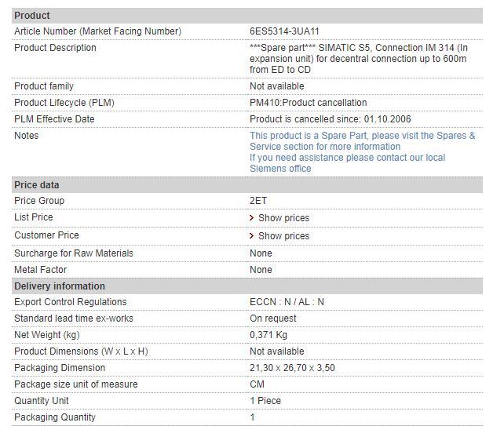
Task: Click the On request lead time value
Action: tap(272, 319)
